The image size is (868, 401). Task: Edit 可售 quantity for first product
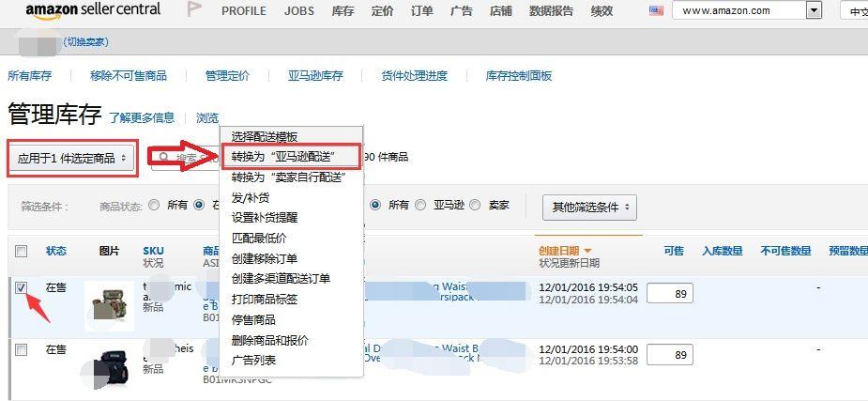pos(670,293)
